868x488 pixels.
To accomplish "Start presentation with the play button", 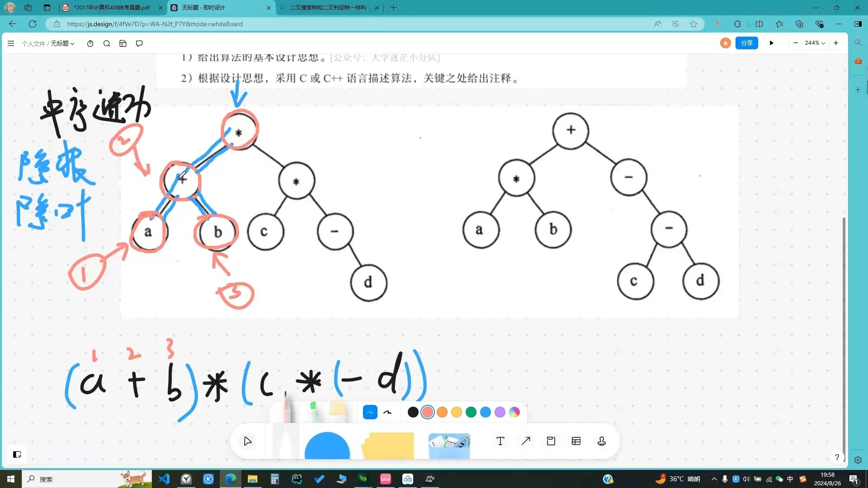I will (x=771, y=43).
